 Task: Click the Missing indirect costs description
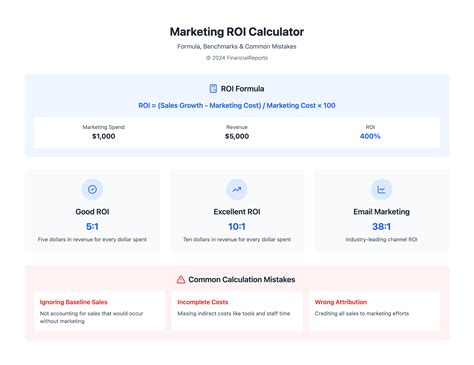[234, 313]
